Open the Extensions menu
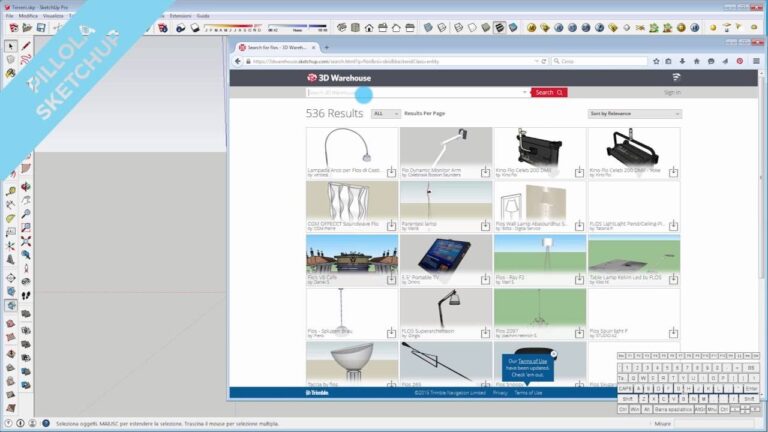 pyautogui.click(x=180, y=16)
